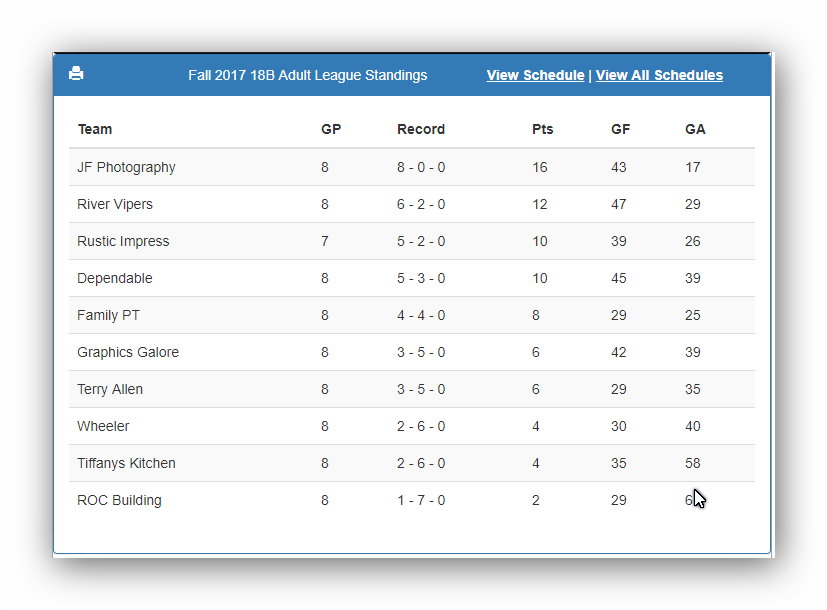Viewport: 827px width, 610px height.
Task: Open the View Schedule link
Action: [x=535, y=75]
